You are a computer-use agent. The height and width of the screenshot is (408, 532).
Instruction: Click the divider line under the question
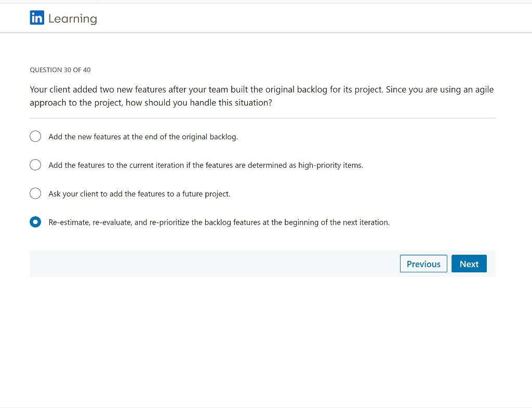tap(262, 119)
